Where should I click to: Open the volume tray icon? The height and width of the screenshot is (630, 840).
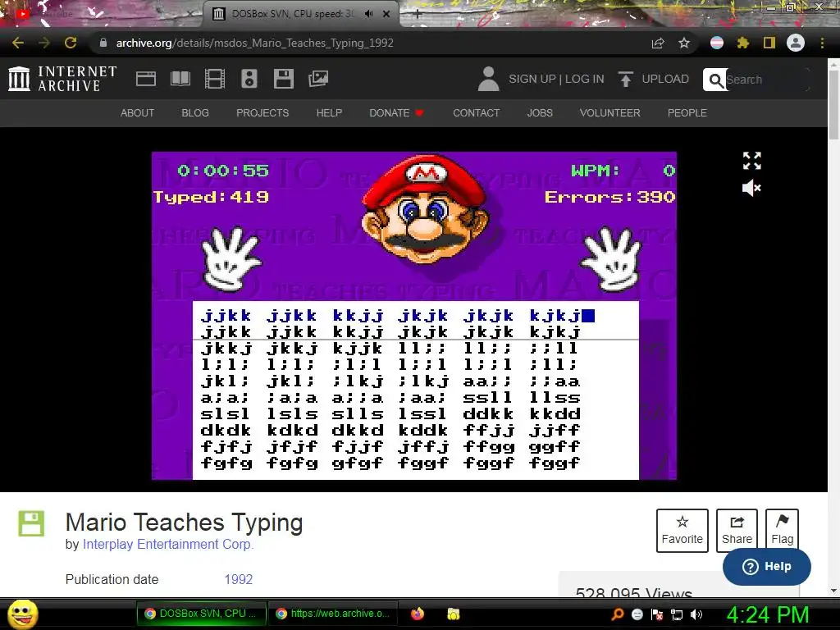click(697, 614)
